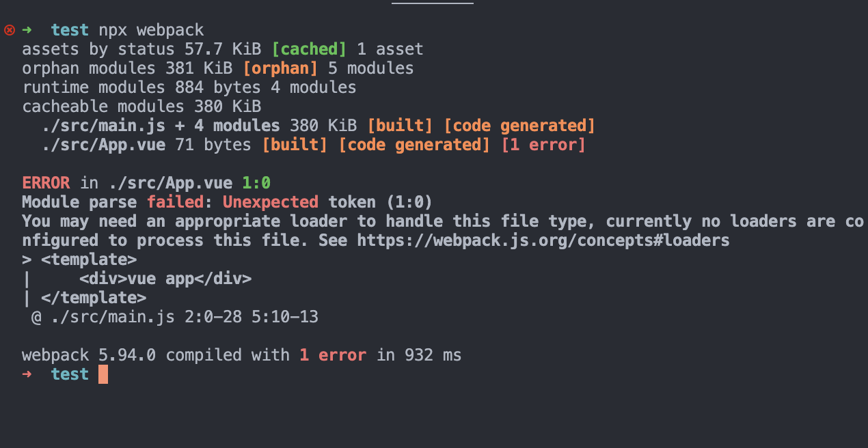Click the 'npx webpack' command text
The image size is (868, 448).
pos(151,30)
